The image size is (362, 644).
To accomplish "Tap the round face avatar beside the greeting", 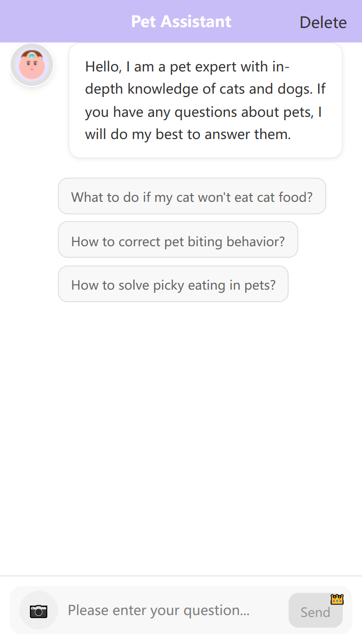I will (x=32, y=65).
